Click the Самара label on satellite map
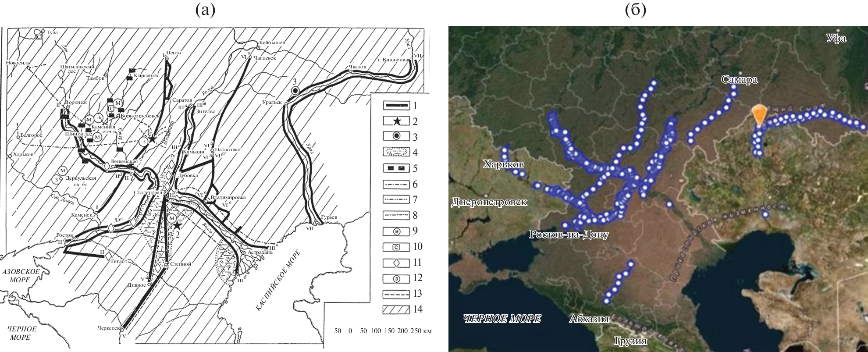The image size is (868, 352). (739, 79)
